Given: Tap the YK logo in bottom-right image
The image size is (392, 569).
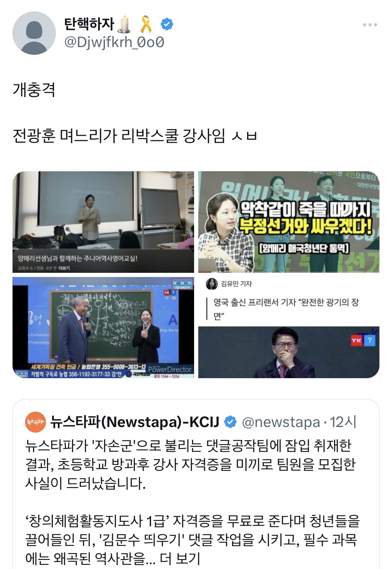Looking at the screenshot, I should (356, 340).
